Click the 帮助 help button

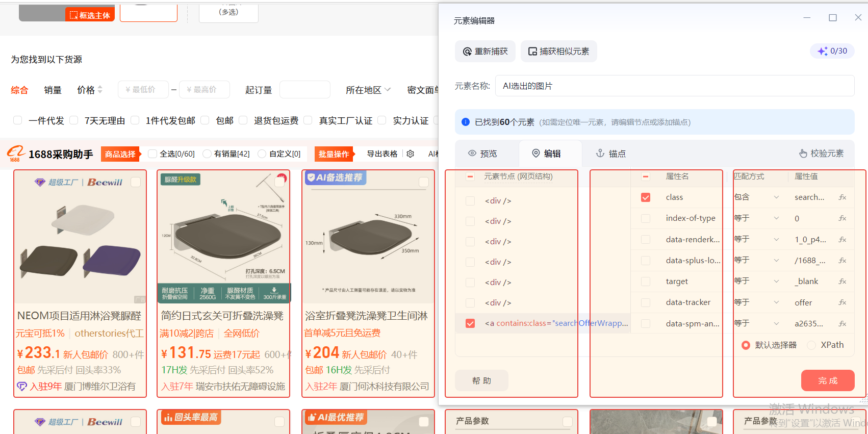click(x=481, y=380)
